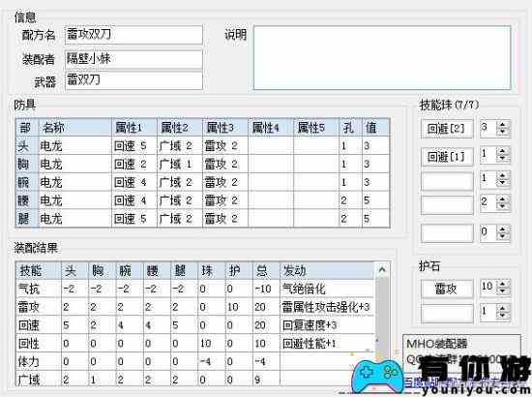The width and height of the screenshot is (532, 397).
Task: Open the 回避[1] skill gem selector
Action: (447, 157)
